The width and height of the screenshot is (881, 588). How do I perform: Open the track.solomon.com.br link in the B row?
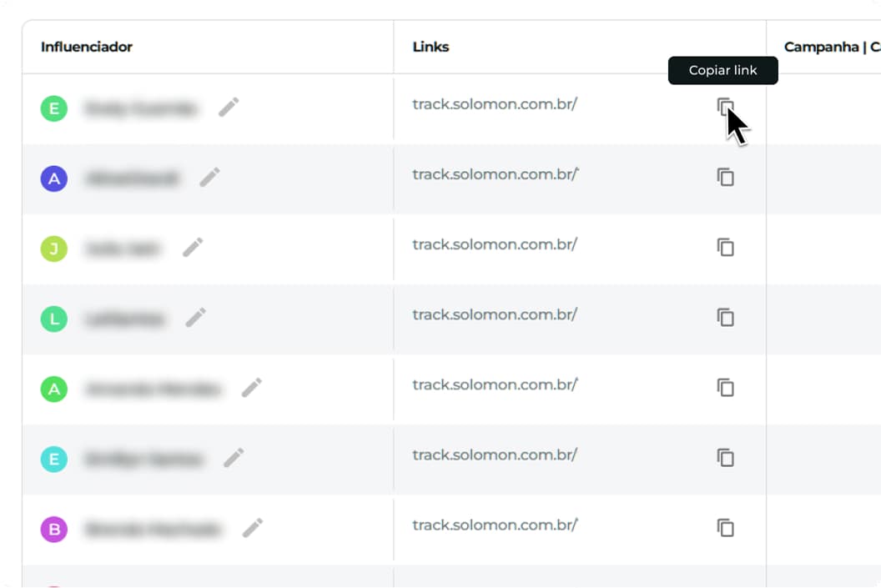[495, 525]
